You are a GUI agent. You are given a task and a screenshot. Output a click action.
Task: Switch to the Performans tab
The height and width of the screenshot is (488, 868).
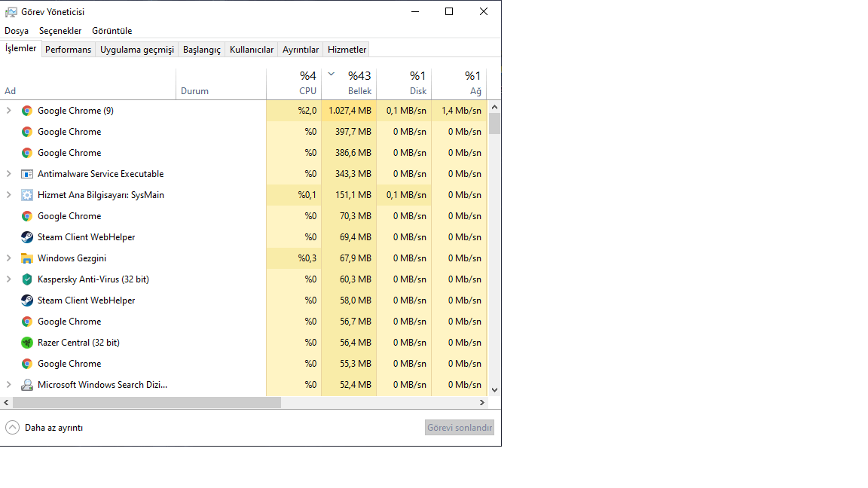tap(68, 50)
